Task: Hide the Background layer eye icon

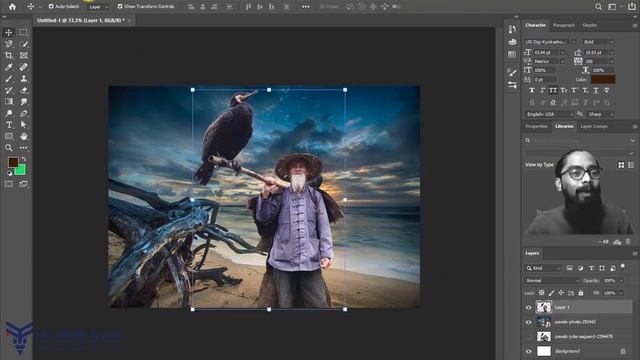Action: [529, 351]
